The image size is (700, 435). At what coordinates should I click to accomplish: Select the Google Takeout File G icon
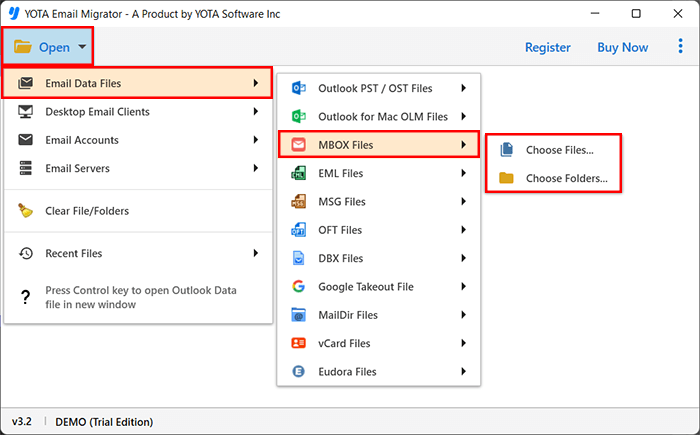(x=299, y=286)
